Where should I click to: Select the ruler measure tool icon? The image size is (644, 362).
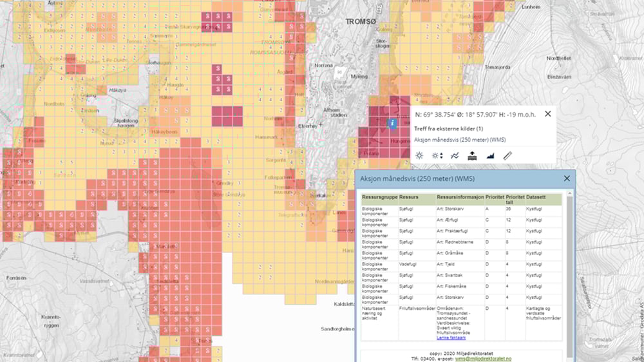click(x=507, y=155)
